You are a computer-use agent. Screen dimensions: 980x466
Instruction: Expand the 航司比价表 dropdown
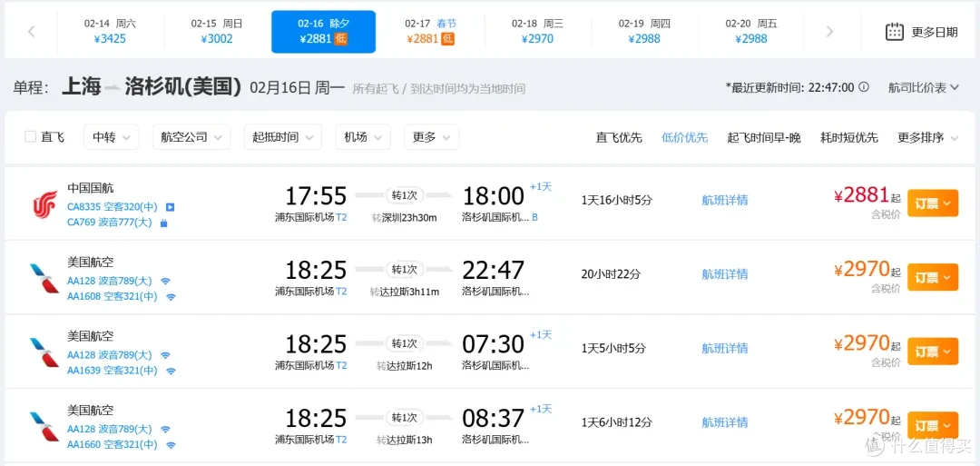tap(924, 87)
